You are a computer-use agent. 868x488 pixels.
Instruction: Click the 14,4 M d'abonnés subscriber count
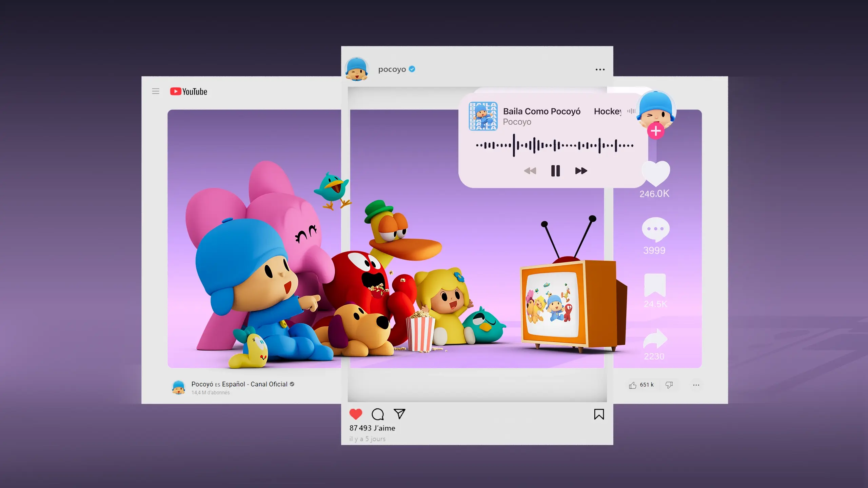pos(210,393)
